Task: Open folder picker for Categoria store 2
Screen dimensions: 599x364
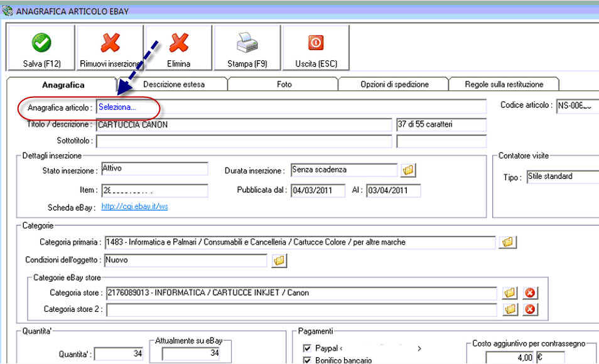Action: pyautogui.click(x=510, y=309)
